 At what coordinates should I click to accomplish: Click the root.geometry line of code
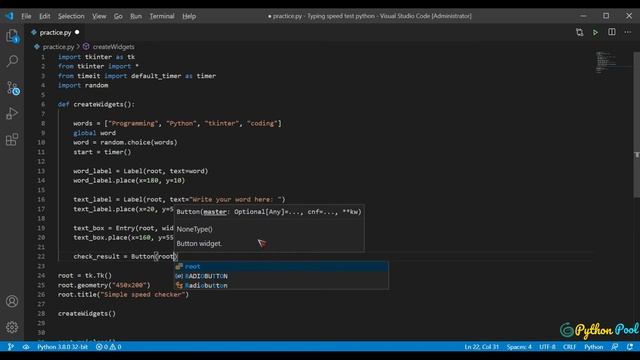[104, 285]
